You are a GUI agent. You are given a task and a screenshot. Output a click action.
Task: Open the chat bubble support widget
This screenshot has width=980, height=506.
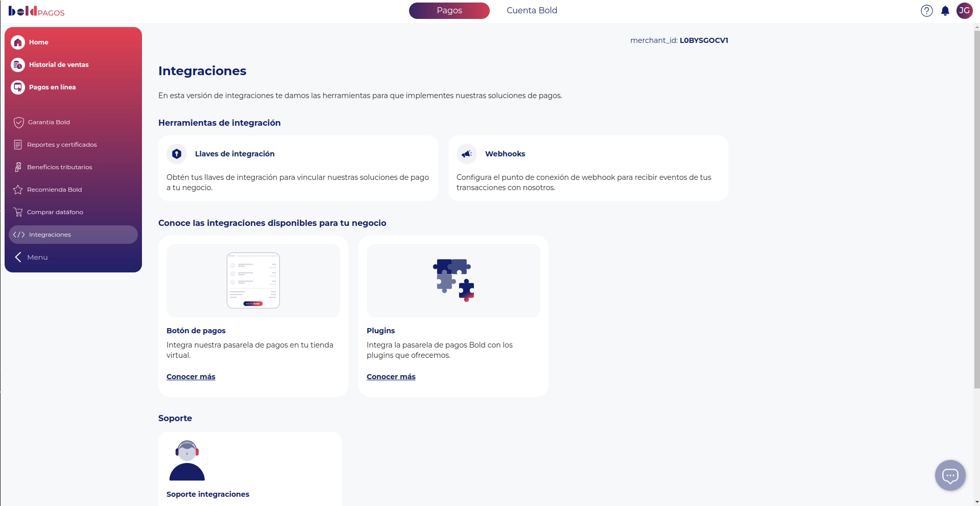[x=950, y=476]
